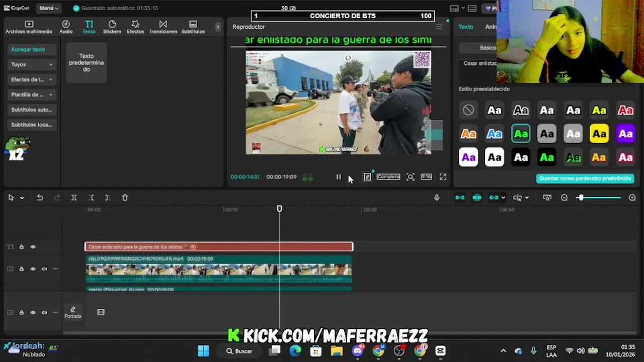
Task: Split the clip at the playhead
Action: [x=74, y=198]
